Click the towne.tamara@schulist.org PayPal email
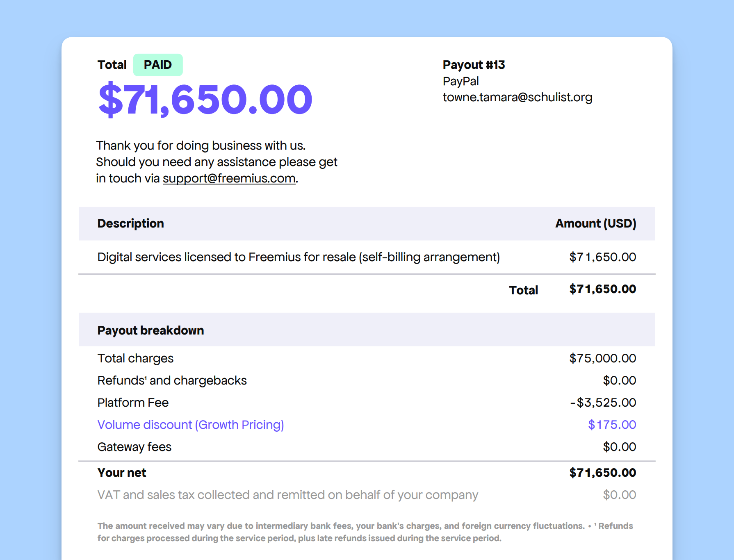The height and width of the screenshot is (560, 734). tap(517, 97)
